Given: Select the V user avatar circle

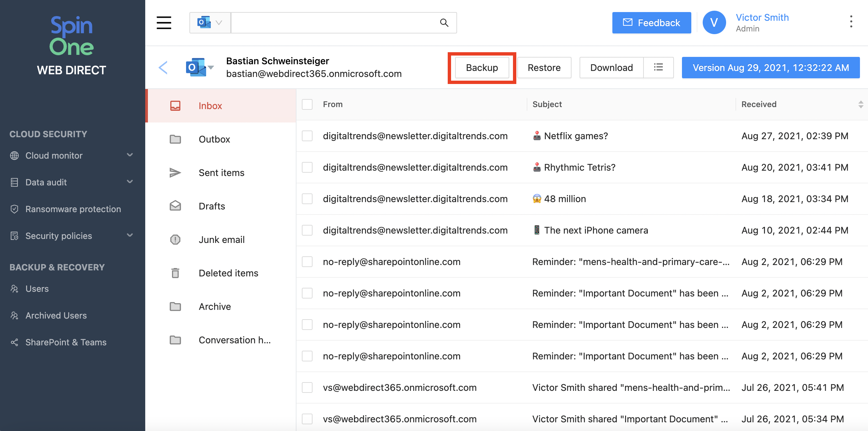Looking at the screenshot, I should coord(714,22).
